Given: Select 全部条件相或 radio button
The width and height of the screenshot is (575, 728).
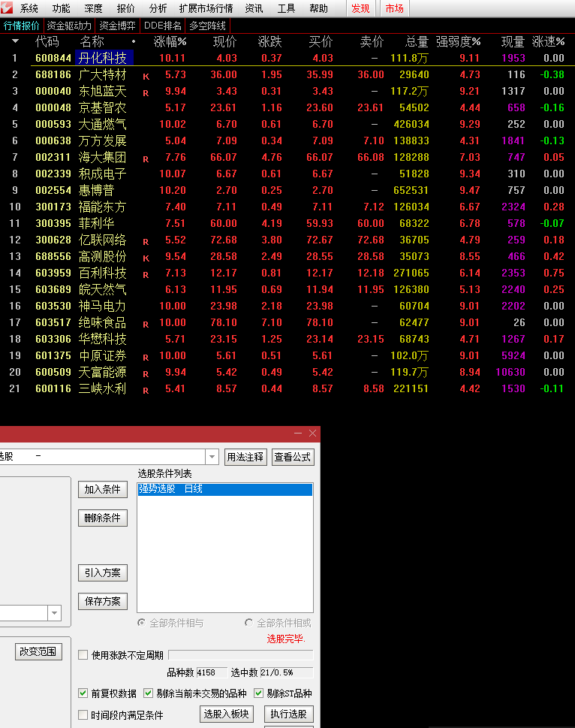Looking at the screenshot, I should click(249, 623).
